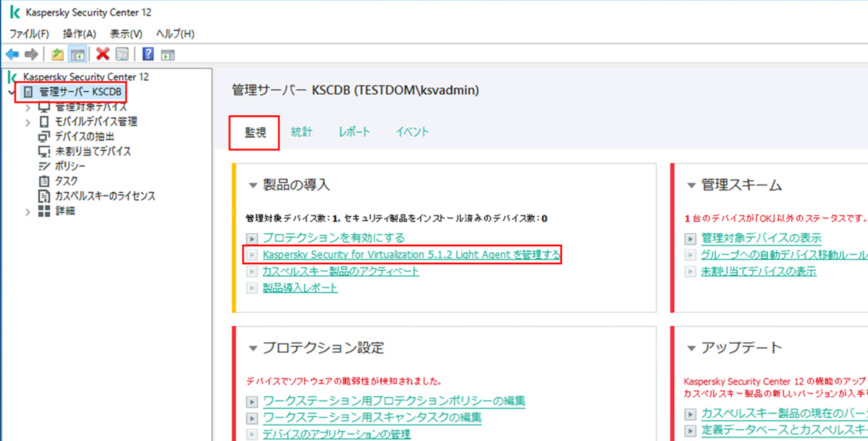Expand the 管理対象デバイス tree node

(x=28, y=107)
